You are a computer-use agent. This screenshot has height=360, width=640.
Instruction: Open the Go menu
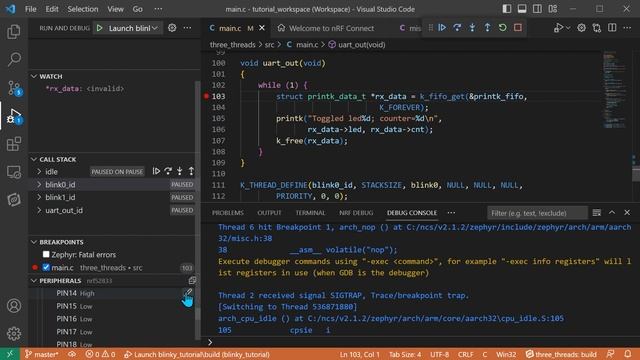(x=138, y=9)
